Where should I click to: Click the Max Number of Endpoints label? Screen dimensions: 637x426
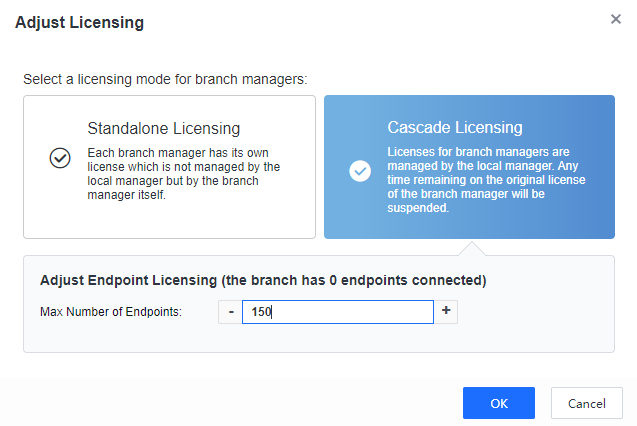point(111,312)
